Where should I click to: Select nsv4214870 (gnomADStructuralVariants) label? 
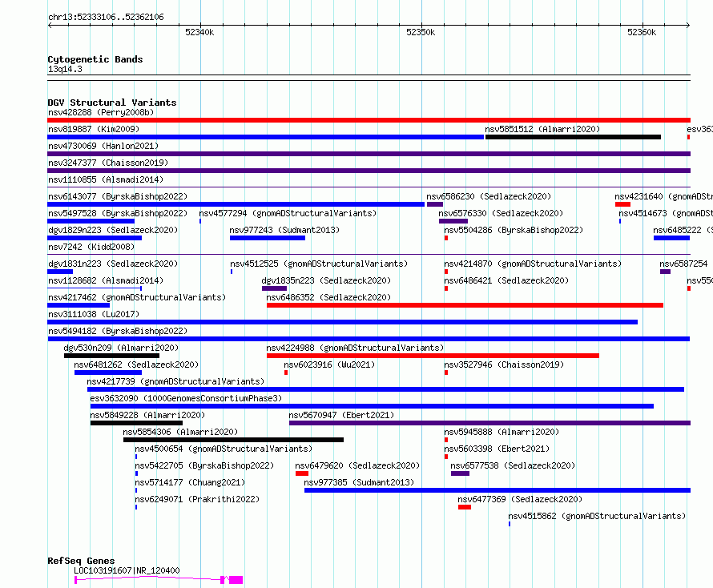[x=533, y=264]
